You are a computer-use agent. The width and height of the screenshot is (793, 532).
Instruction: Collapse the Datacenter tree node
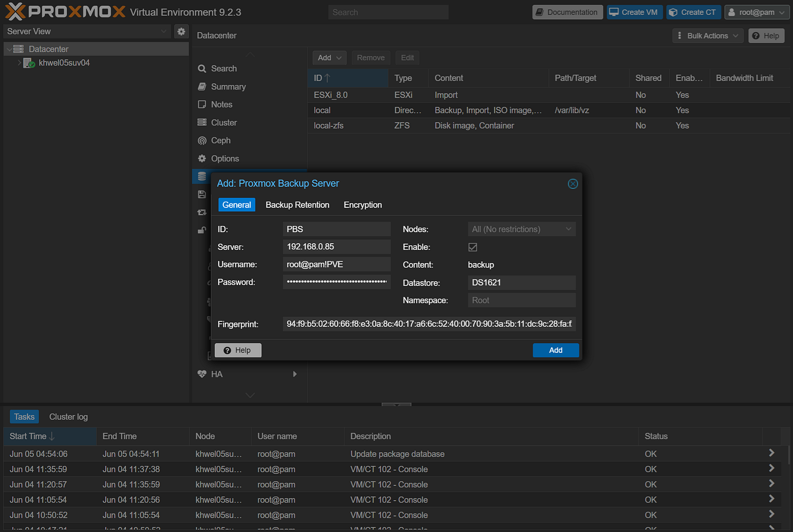click(x=8, y=49)
